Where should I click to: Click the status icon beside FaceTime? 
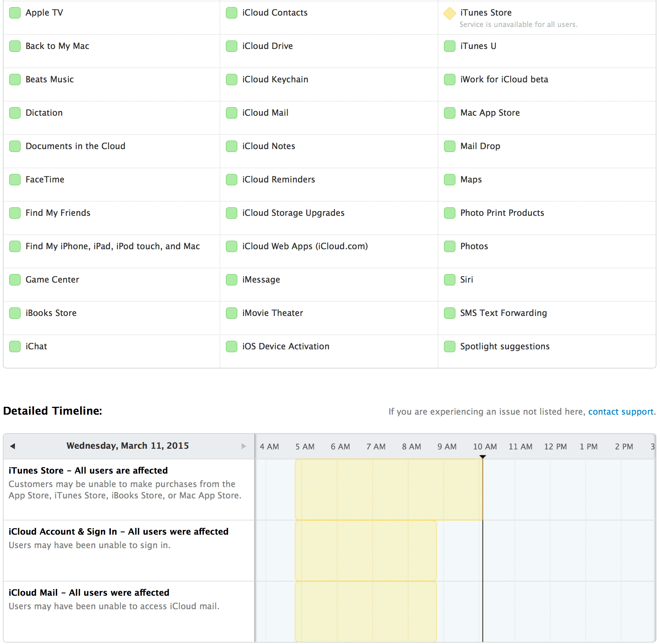click(x=15, y=180)
